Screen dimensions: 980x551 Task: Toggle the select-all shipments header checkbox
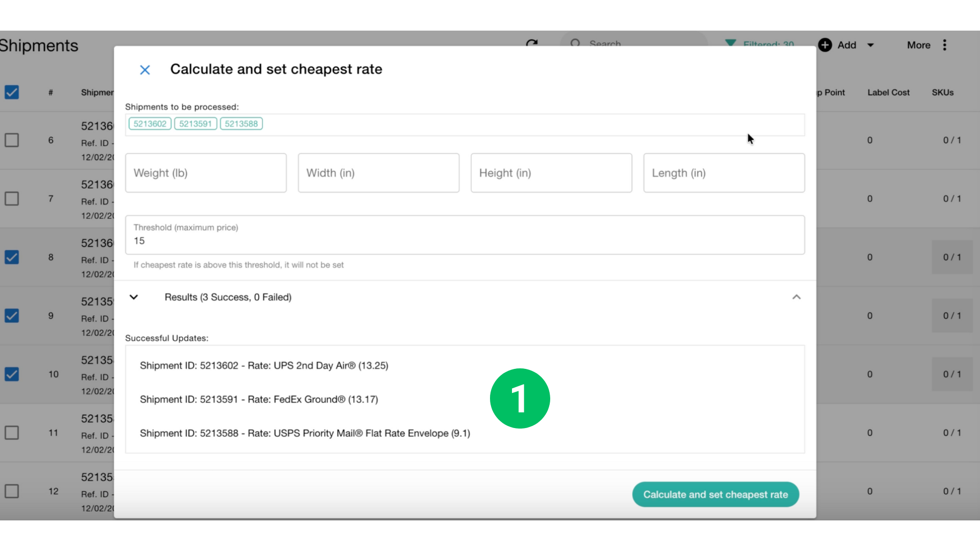click(x=12, y=92)
